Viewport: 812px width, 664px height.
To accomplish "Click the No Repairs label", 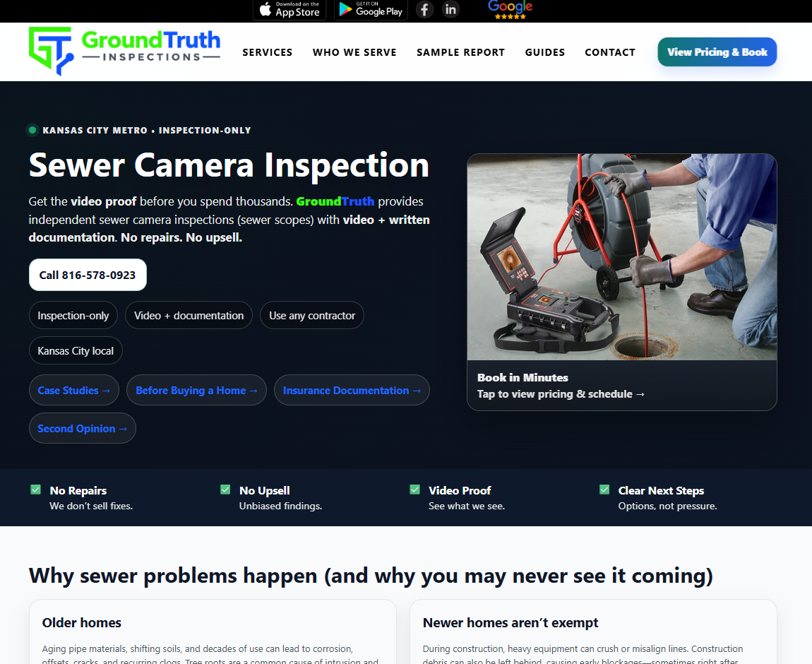I will [78, 490].
